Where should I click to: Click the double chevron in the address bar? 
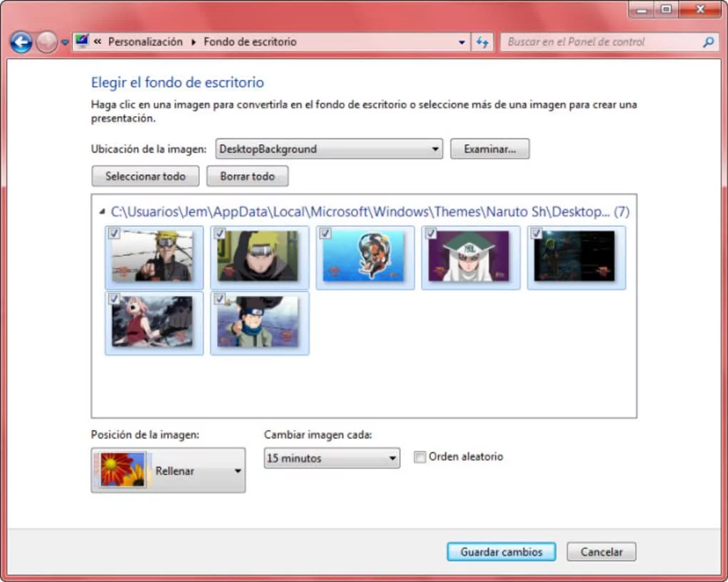97,42
